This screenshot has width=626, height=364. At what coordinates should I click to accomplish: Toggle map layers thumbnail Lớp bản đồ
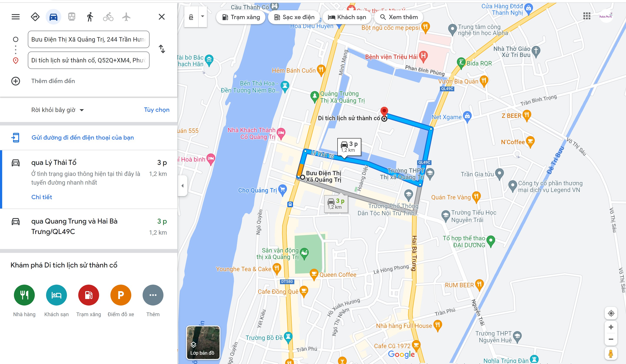pos(203,343)
